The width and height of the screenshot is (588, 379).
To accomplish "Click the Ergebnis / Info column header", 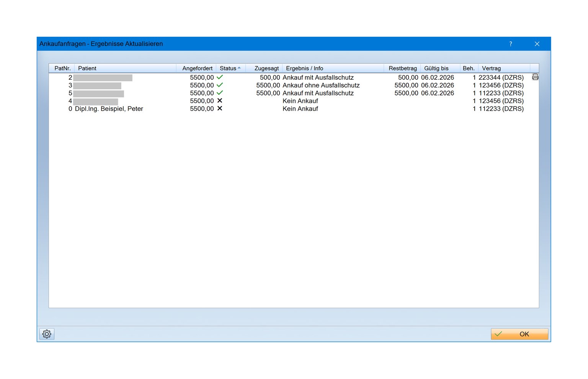I will pos(304,68).
